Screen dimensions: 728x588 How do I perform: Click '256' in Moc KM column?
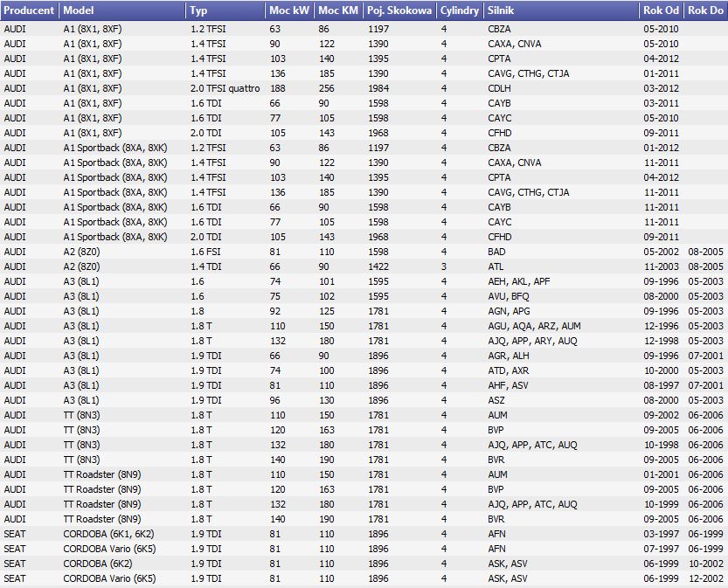coord(327,88)
